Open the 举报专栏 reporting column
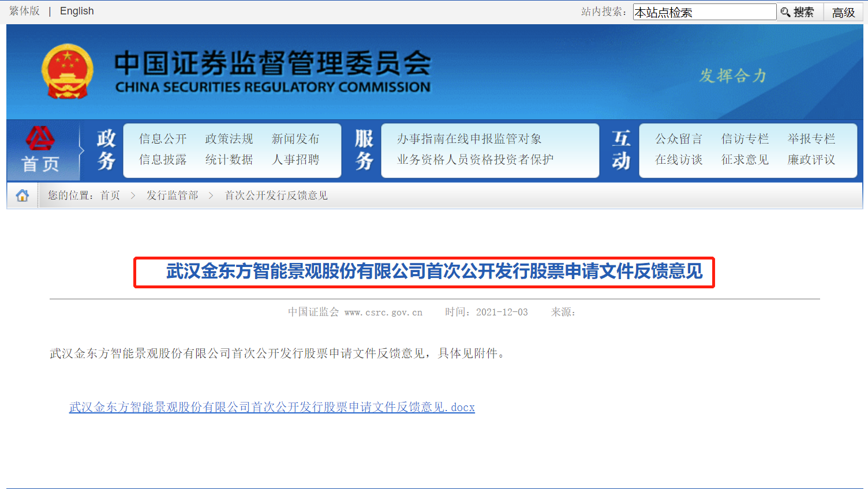Image resolution: width=868 pixels, height=489 pixels. coord(811,139)
